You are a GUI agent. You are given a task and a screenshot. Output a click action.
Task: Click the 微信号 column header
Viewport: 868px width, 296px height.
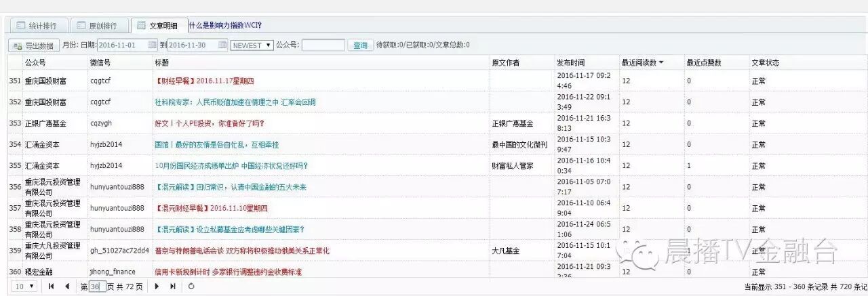click(100, 62)
